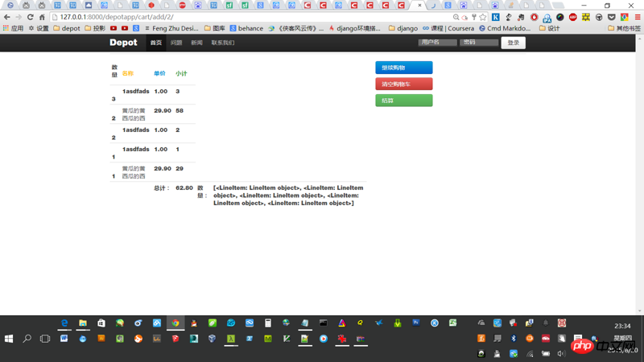The width and height of the screenshot is (644, 362).
Task: Open the Word icon on the taskbar
Action: 64,339
